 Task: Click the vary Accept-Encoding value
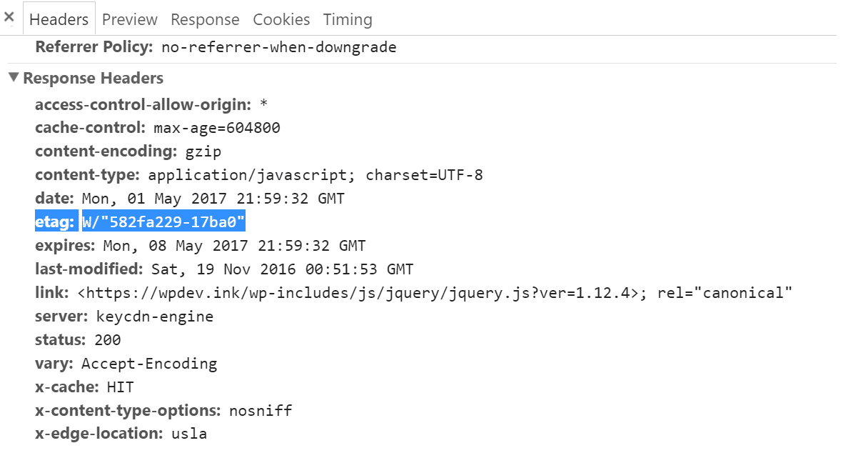click(x=149, y=364)
